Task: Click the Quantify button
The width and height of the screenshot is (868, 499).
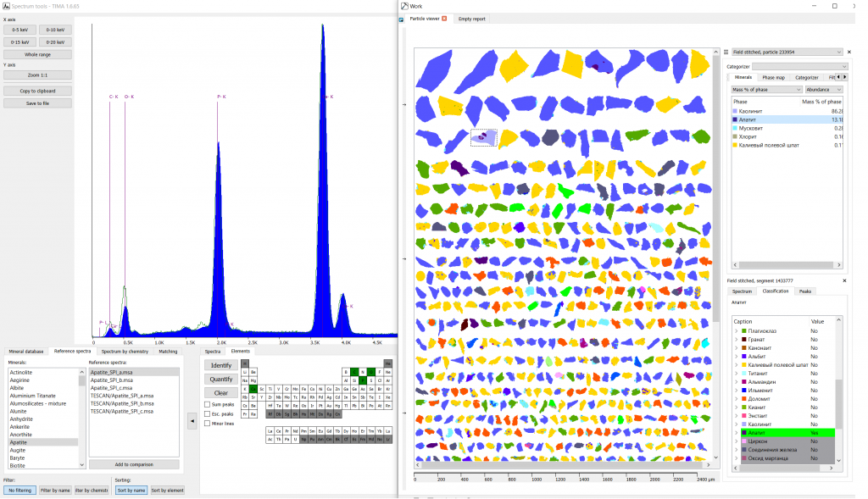Action: click(220, 380)
